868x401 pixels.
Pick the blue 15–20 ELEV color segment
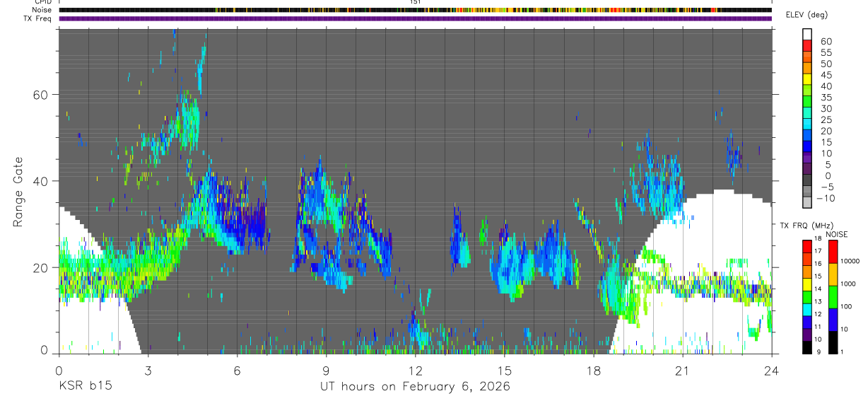807,136
